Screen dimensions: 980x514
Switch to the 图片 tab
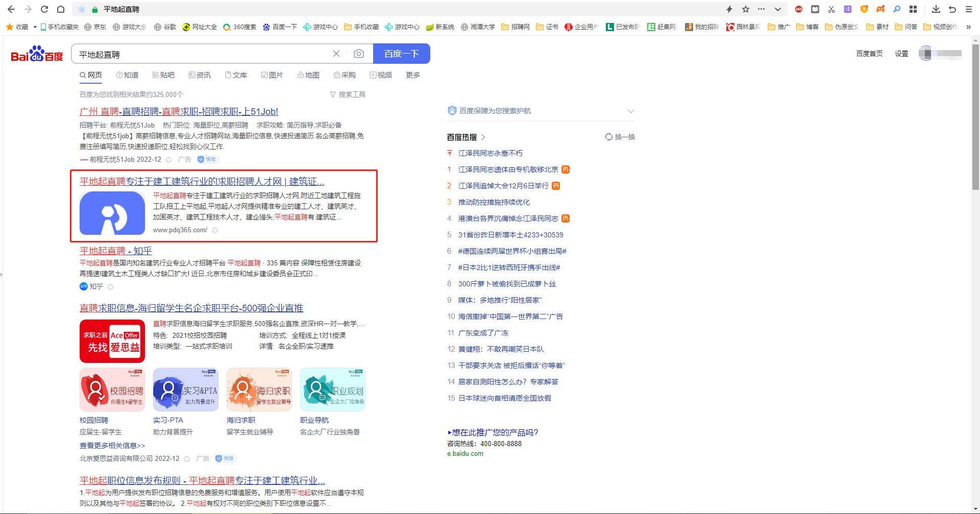coord(272,75)
